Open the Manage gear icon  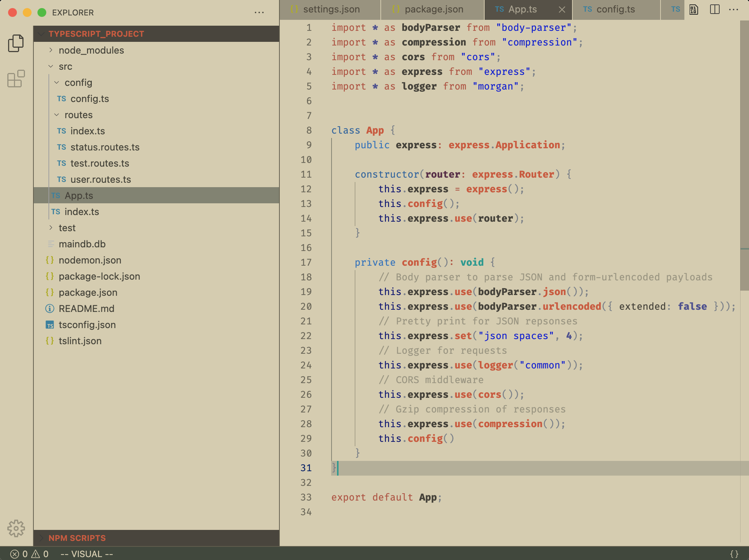(16, 528)
